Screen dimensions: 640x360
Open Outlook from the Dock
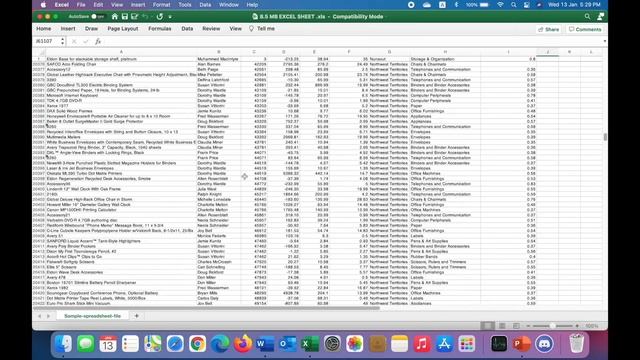point(287,344)
